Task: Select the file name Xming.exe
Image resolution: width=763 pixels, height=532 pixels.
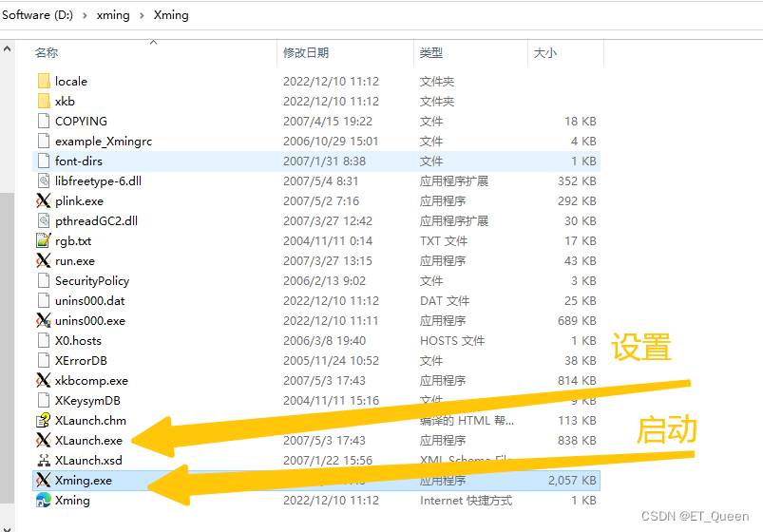Action: coord(84,481)
